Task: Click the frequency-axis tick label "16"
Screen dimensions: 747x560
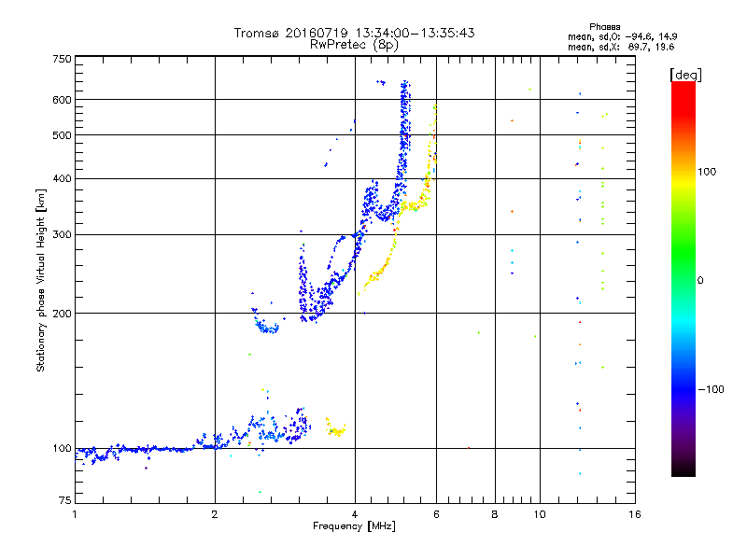Action: click(x=635, y=514)
